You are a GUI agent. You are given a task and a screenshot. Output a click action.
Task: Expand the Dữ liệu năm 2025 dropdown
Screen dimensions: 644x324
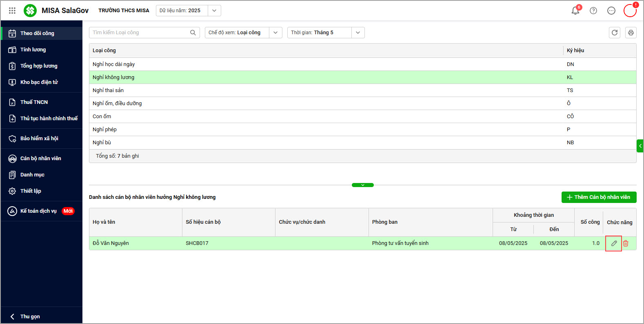[x=214, y=11]
